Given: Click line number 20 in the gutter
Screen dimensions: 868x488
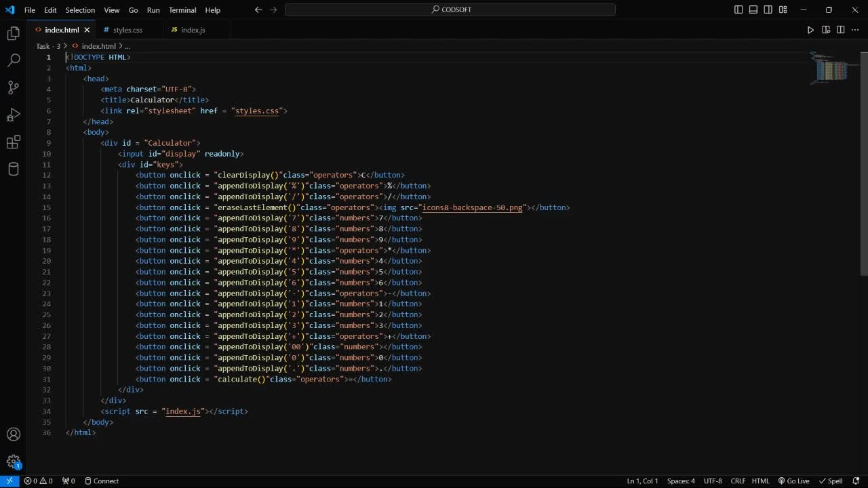Looking at the screenshot, I should pyautogui.click(x=46, y=261).
